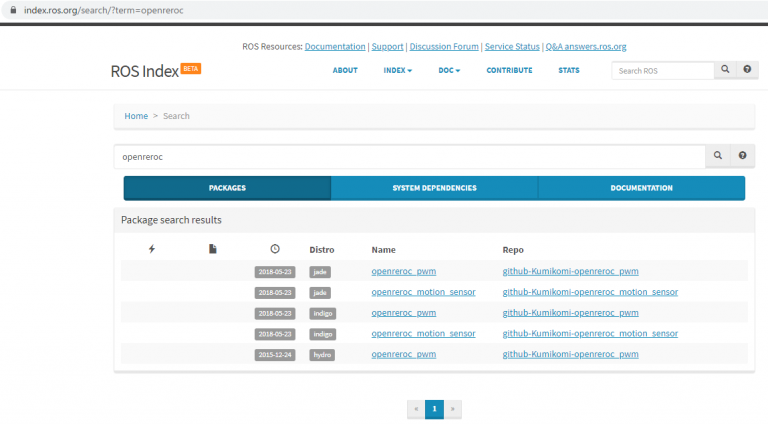Open the Discussion Forum resource link

[443, 47]
